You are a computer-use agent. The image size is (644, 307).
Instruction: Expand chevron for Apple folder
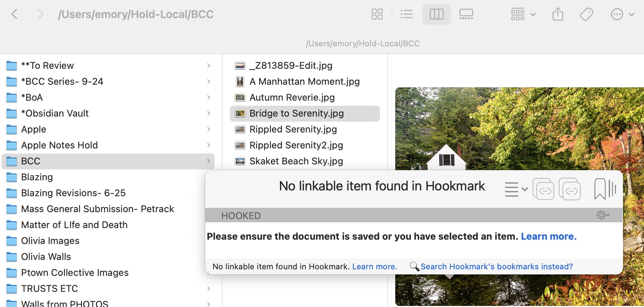209,129
